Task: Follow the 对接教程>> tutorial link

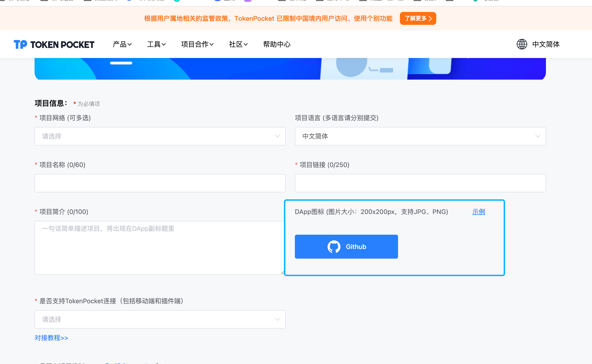Action: (51, 338)
